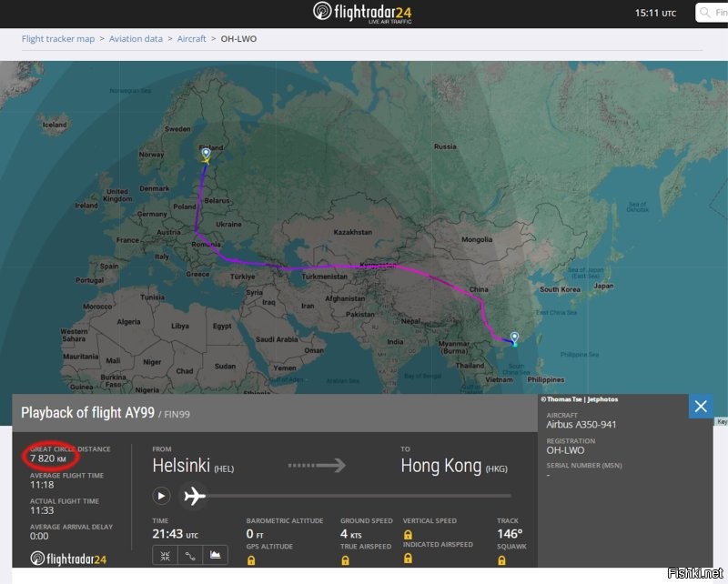Toggle the route path view button
728x584 pixels.
point(190,555)
